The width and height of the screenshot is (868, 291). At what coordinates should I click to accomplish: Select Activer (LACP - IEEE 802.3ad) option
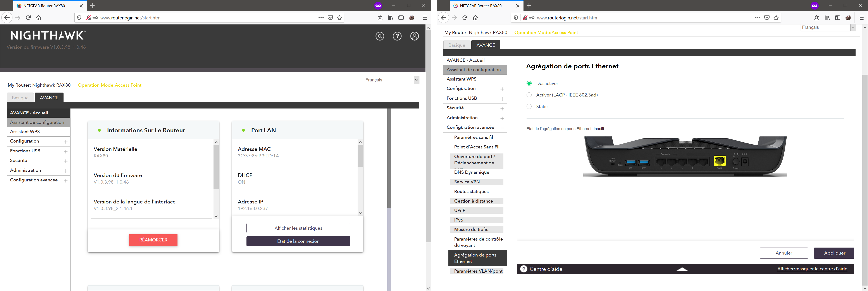(529, 95)
